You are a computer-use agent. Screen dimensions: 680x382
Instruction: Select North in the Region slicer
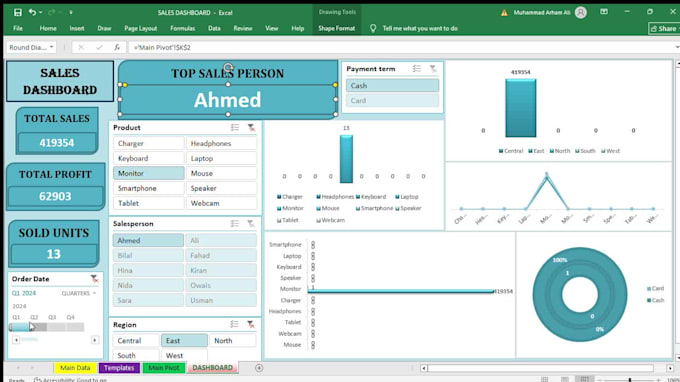(232, 341)
